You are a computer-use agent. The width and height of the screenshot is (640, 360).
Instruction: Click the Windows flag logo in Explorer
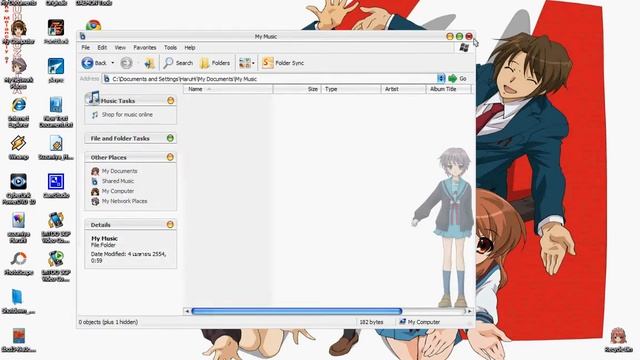click(464, 47)
